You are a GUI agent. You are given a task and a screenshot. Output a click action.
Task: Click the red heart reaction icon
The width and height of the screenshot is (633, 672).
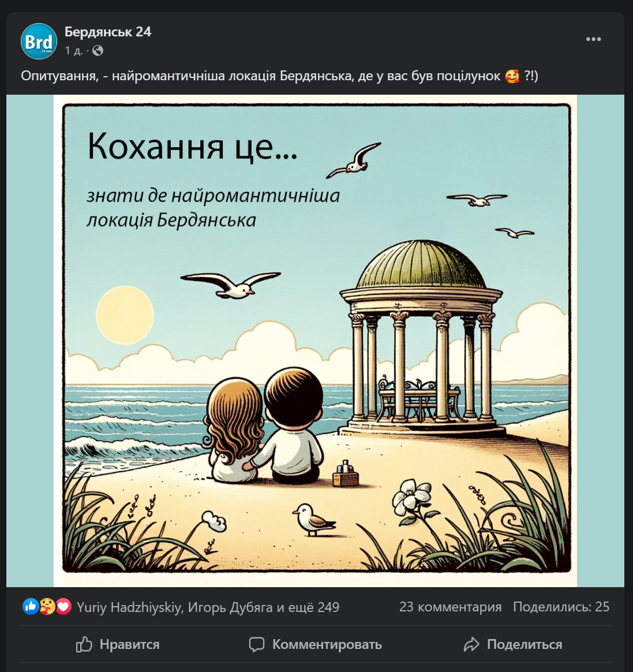(x=64, y=606)
